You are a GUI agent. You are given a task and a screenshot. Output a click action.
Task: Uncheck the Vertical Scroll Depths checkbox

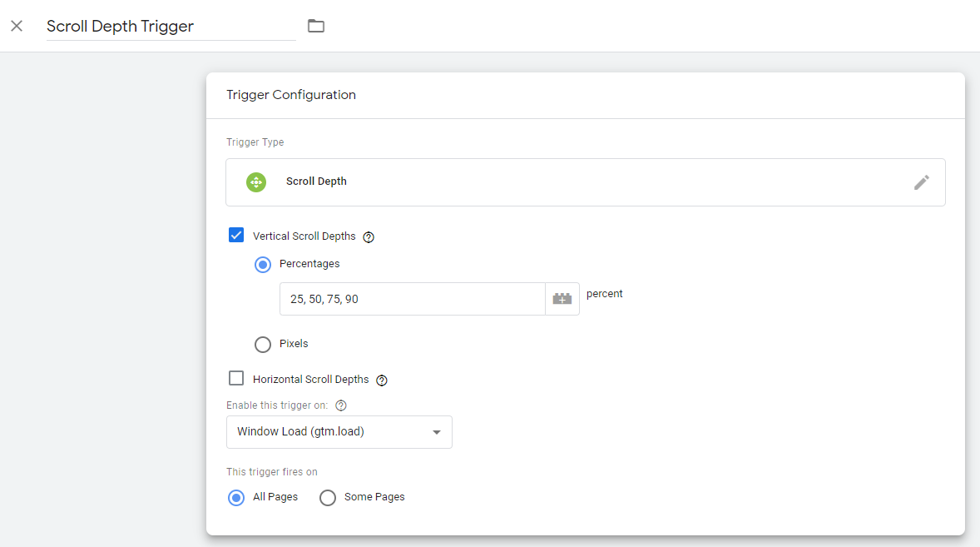click(236, 236)
